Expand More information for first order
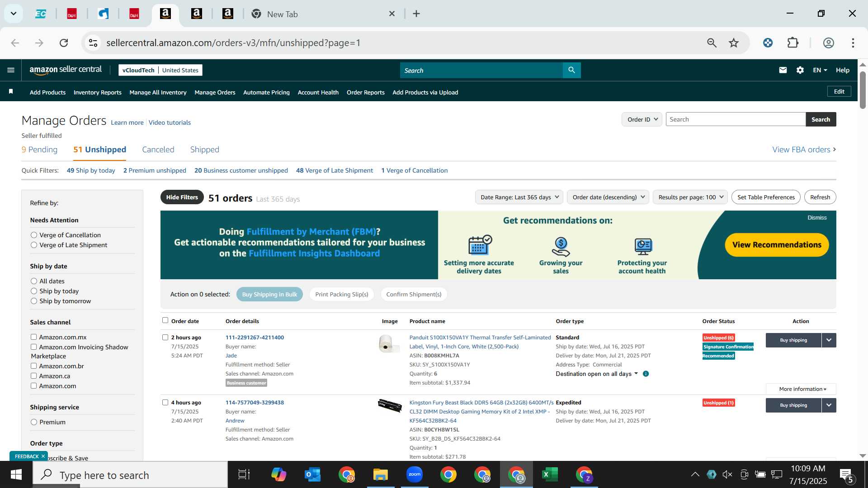This screenshot has height=488, width=868. click(x=801, y=389)
